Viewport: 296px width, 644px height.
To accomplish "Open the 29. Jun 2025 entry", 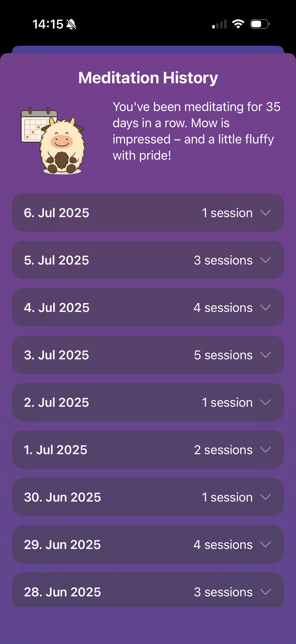I will coord(148,545).
